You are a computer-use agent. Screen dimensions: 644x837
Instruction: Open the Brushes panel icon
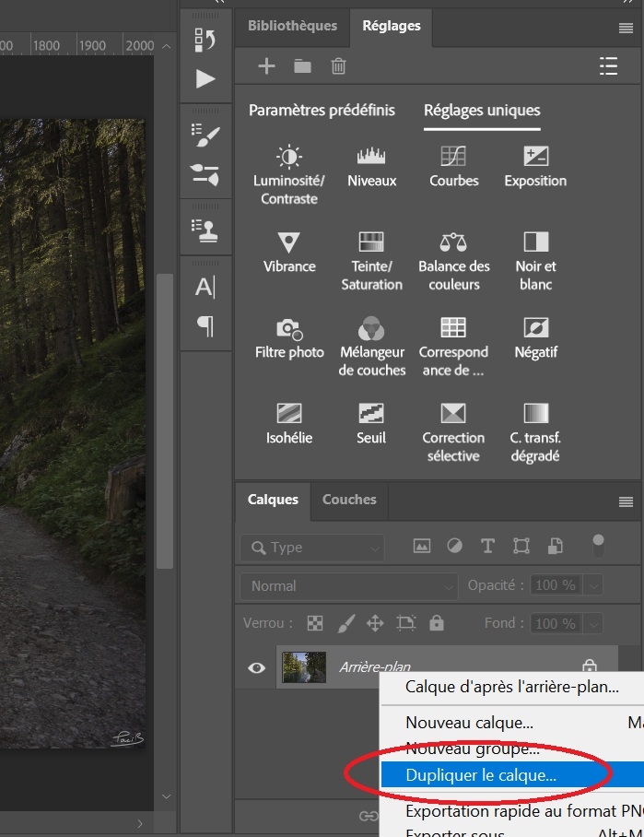pyautogui.click(x=205, y=174)
